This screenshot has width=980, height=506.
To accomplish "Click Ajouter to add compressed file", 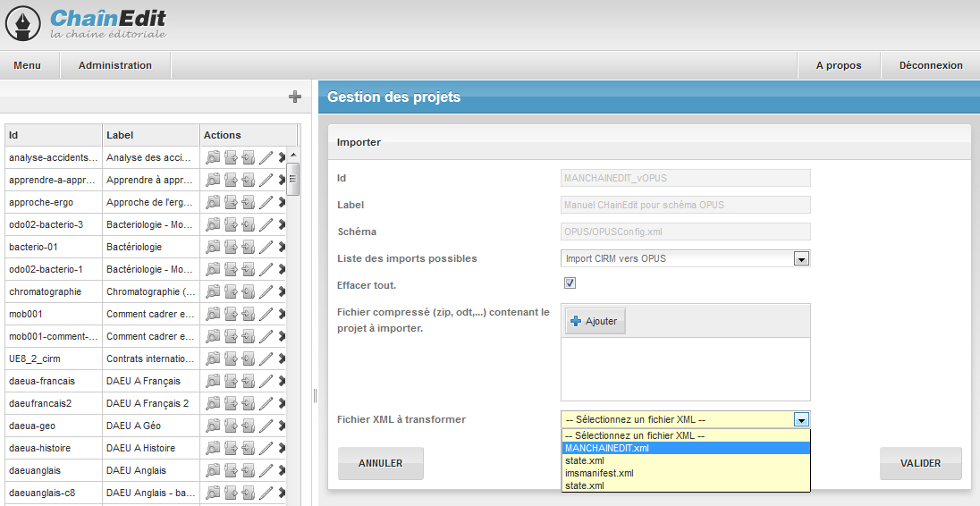I will pos(595,322).
